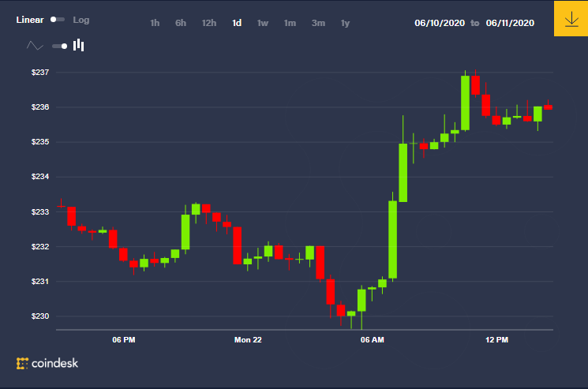Click the $231 price axis label

coord(40,282)
